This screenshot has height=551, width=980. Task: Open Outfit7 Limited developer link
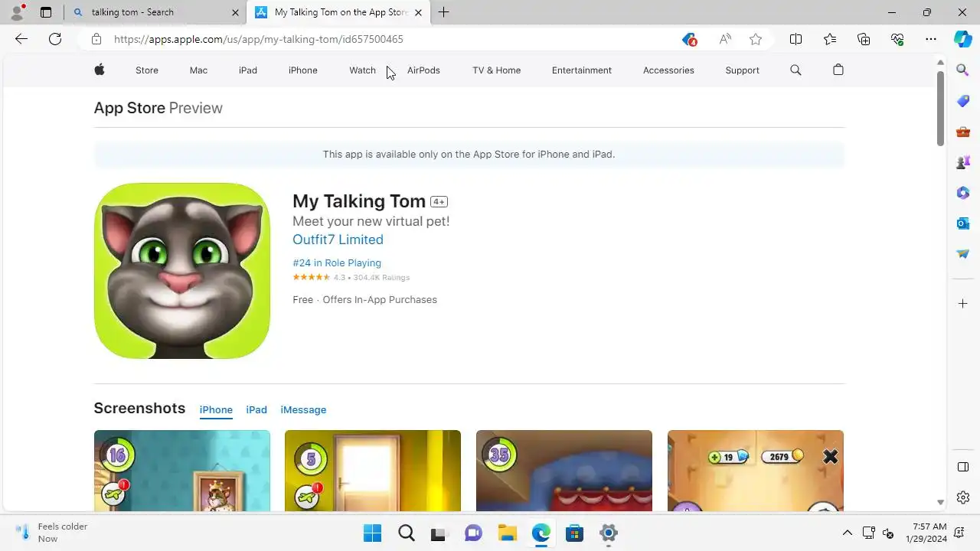tap(338, 240)
